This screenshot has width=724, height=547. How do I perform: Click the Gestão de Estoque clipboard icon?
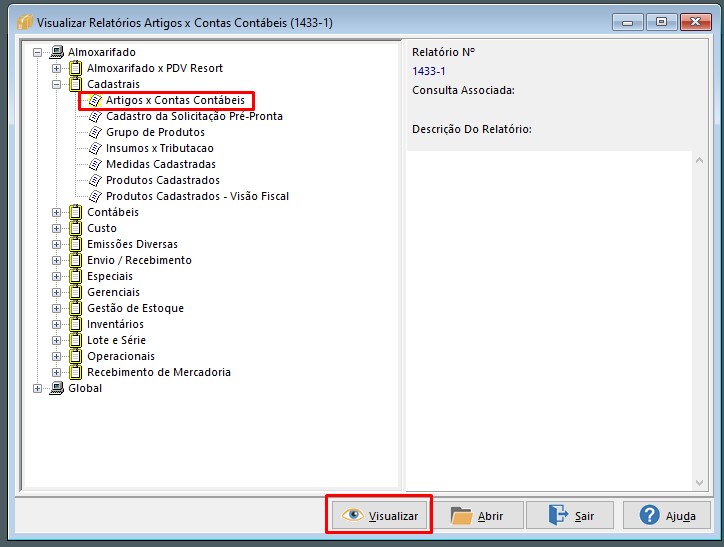[x=75, y=308]
